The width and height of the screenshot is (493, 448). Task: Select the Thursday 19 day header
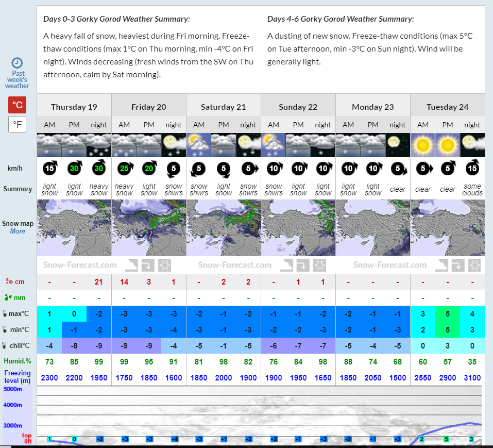coord(74,107)
